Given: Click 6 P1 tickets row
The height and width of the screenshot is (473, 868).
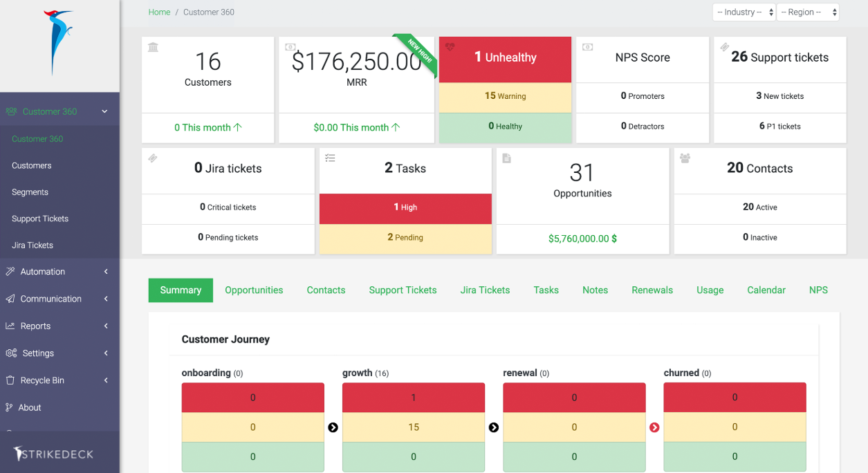Looking at the screenshot, I should coord(780,127).
